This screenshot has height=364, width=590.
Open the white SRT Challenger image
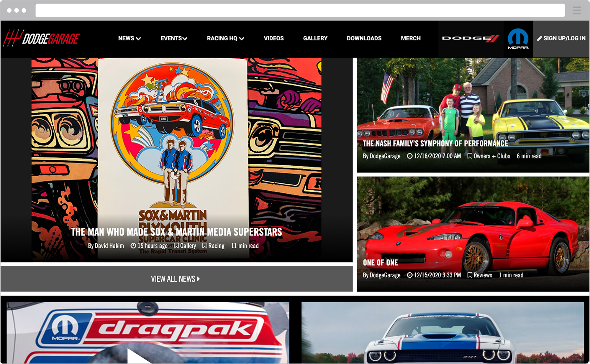click(442, 332)
